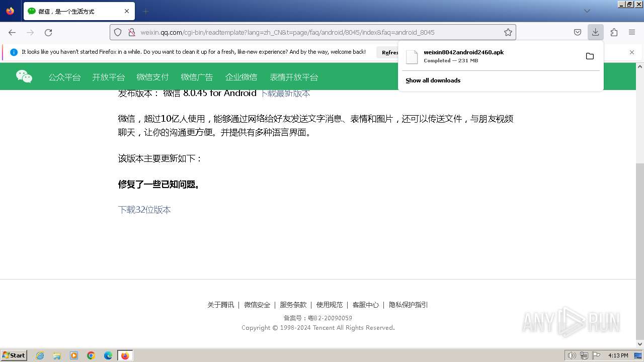644x362 pixels.
Task: Open 微信安全 footer link
Action: click(x=257, y=305)
